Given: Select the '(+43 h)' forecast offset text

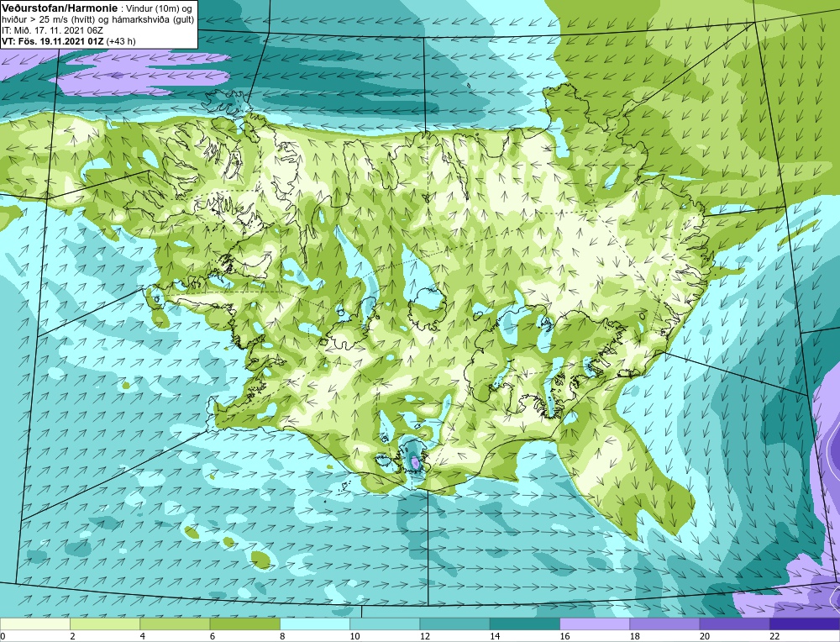Looking at the screenshot, I should pos(121,41).
